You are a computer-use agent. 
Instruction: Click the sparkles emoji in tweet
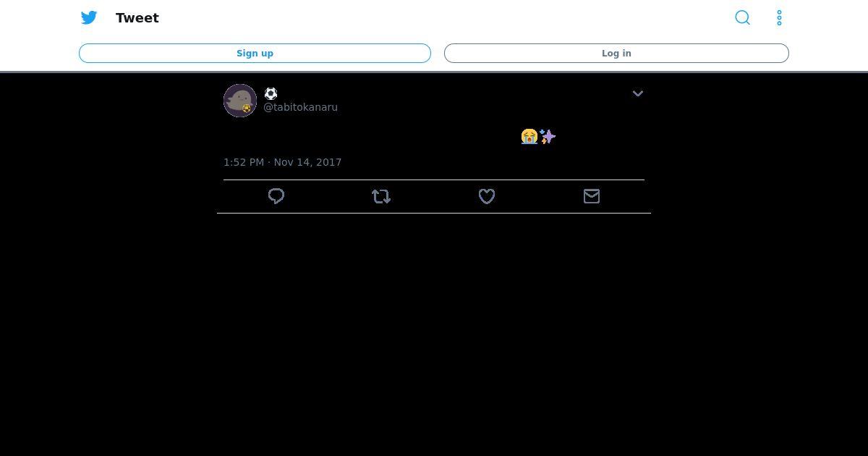(x=548, y=136)
